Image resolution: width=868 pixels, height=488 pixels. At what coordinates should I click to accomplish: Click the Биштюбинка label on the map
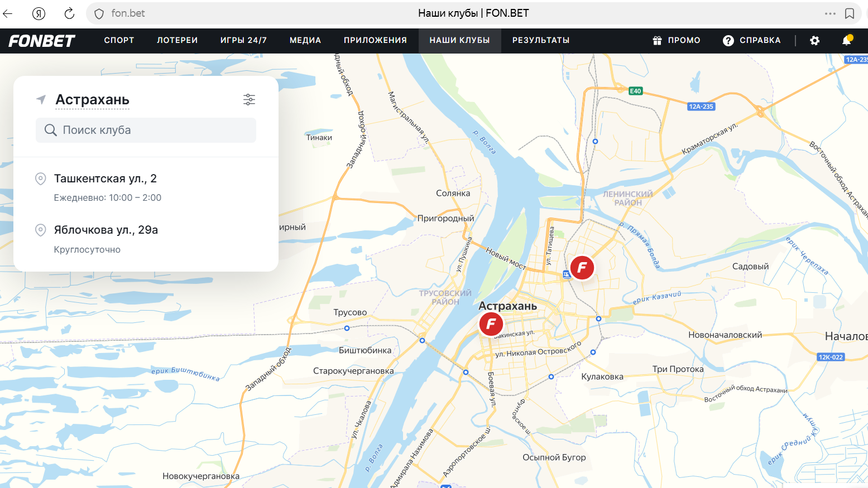(x=365, y=350)
